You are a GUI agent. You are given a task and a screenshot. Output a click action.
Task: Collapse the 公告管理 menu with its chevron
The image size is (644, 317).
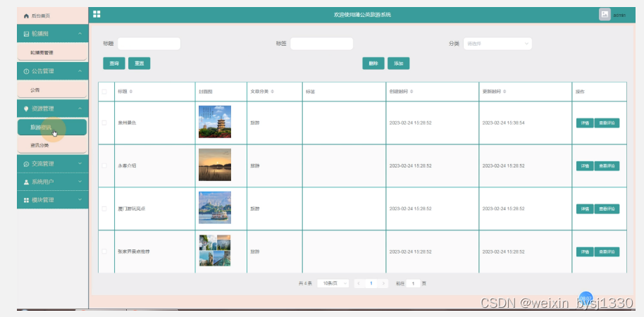pyautogui.click(x=80, y=71)
